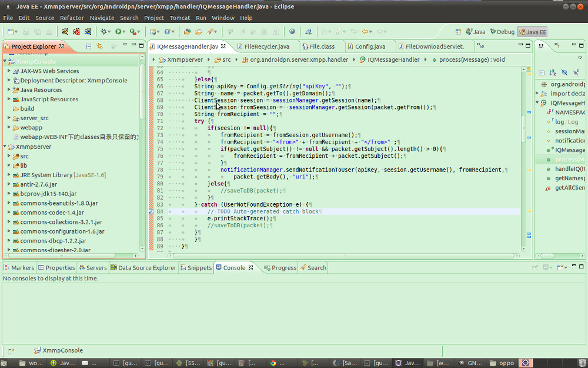Expand the server_src folder in tree

point(9,118)
